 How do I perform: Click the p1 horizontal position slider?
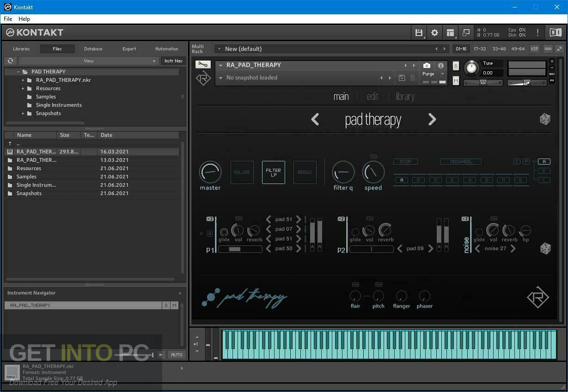(x=240, y=249)
